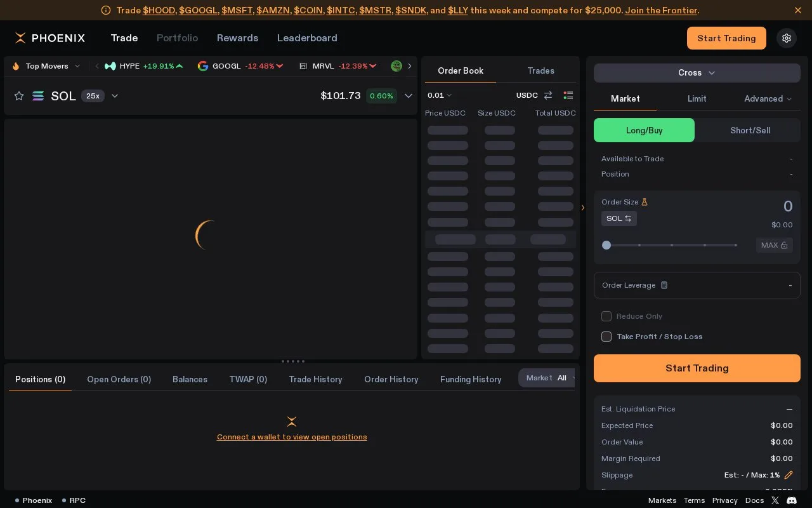Toggle the order size unit from SOL

(x=619, y=218)
